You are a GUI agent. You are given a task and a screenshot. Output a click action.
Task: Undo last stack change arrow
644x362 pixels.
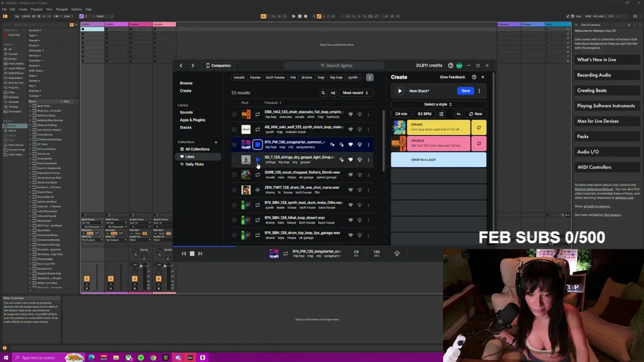[x=458, y=114]
